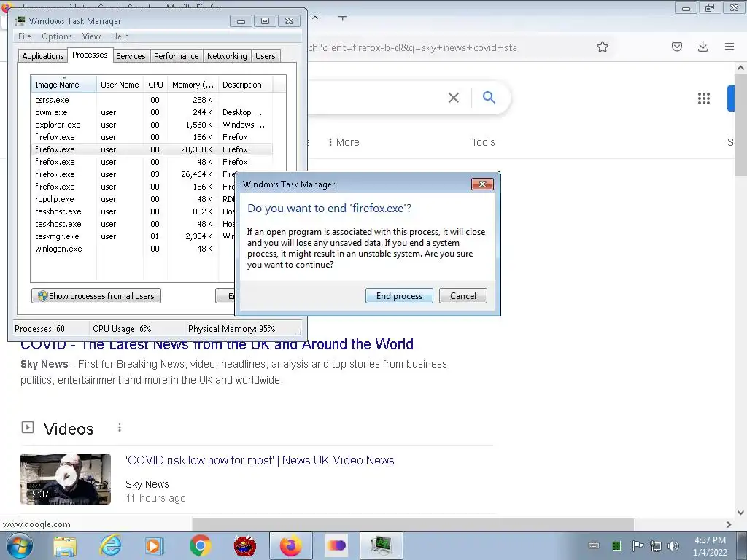Sort by Memory column header
Image resolution: width=747 pixels, height=560 pixels.
pos(193,85)
